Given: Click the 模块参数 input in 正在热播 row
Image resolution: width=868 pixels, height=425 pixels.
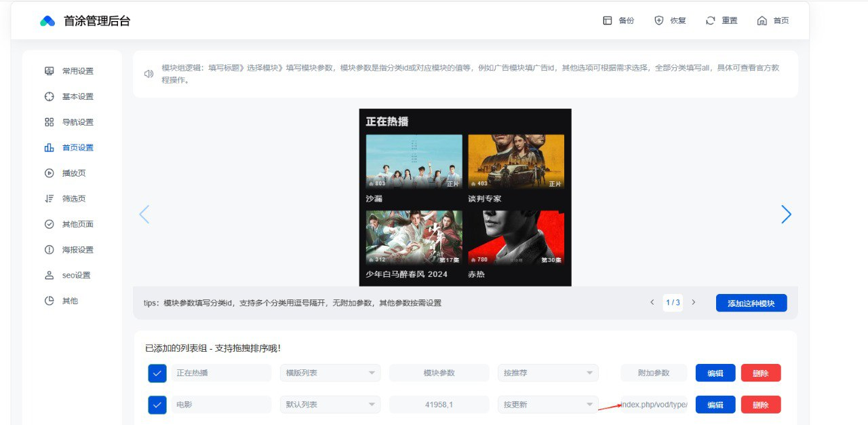Looking at the screenshot, I should click(x=439, y=373).
